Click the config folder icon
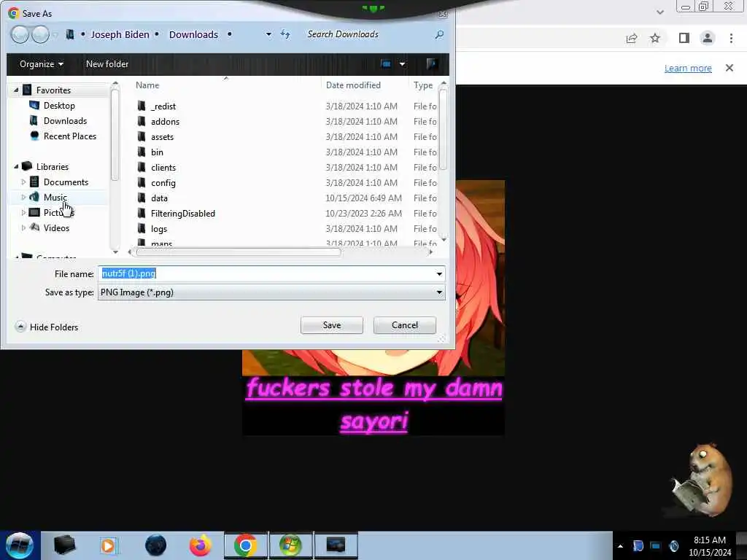 click(x=142, y=182)
